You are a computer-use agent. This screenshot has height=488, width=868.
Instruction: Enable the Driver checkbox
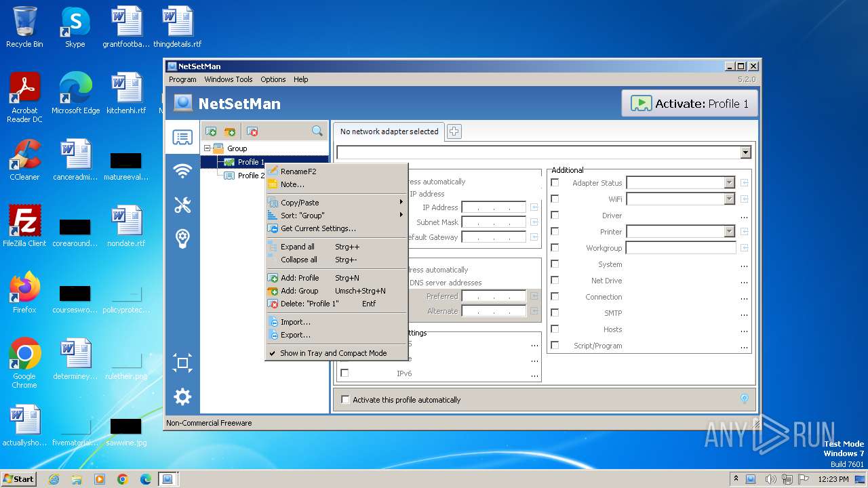[555, 216]
